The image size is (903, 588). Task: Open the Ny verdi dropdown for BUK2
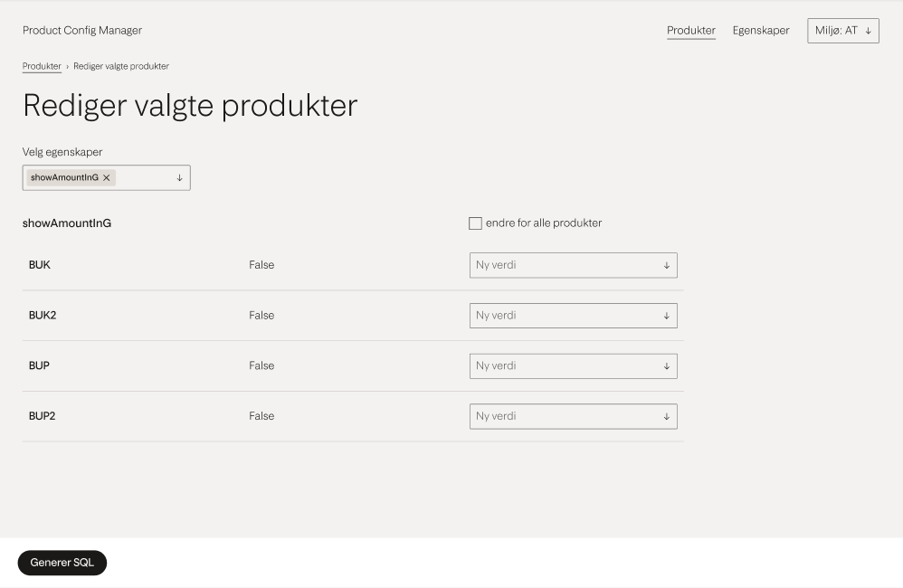573,316
